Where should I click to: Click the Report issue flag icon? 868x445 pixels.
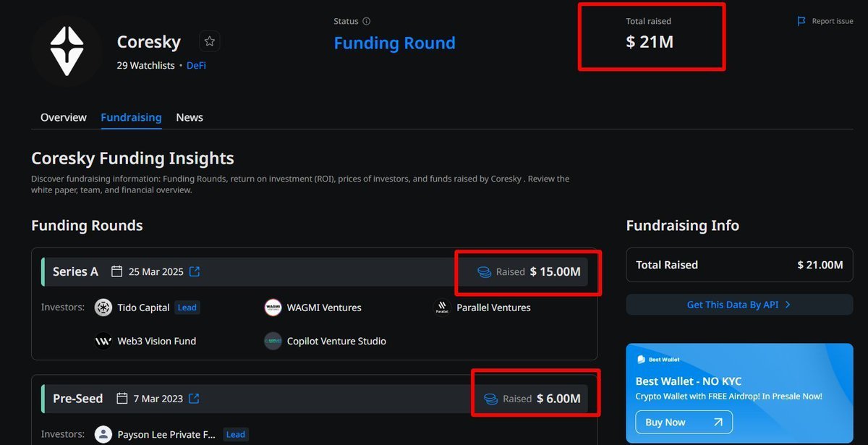(x=801, y=21)
